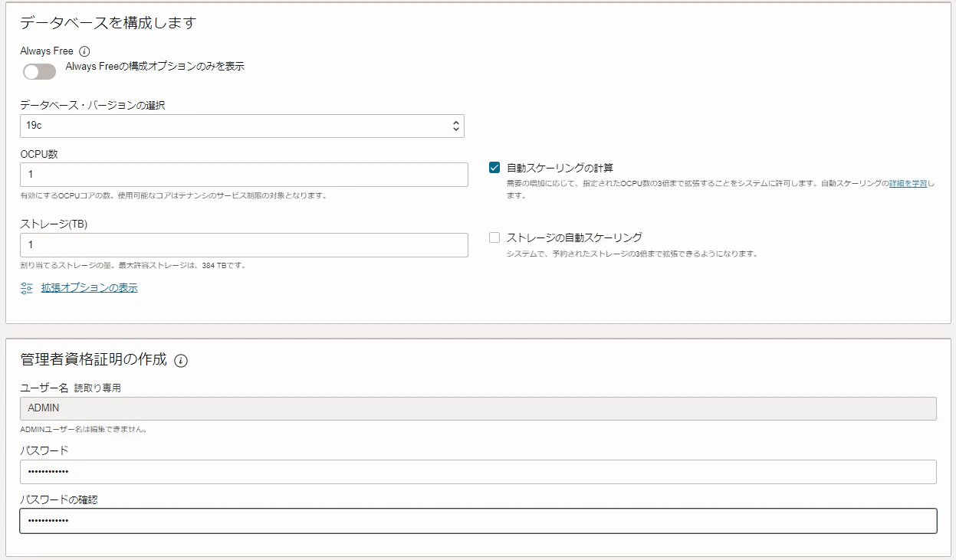Click the 読取り専用 label
Screen dimensions: 956x560
[97, 388]
